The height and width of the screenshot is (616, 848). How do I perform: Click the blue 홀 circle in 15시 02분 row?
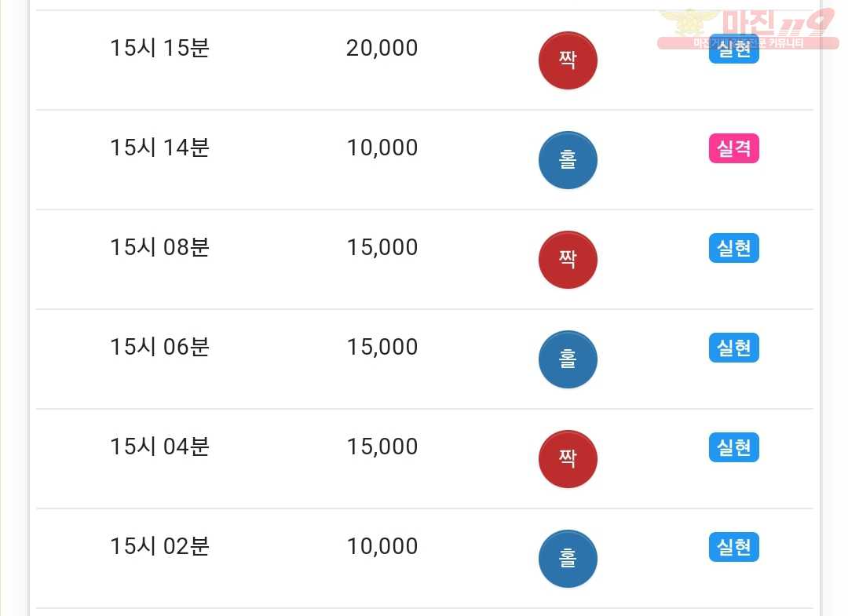[568, 558]
